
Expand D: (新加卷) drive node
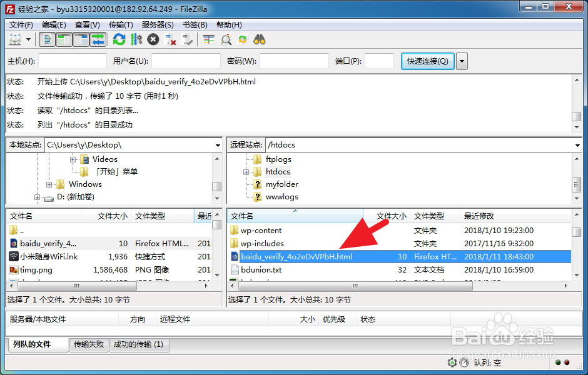pyautogui.click(x=37, y=197)
